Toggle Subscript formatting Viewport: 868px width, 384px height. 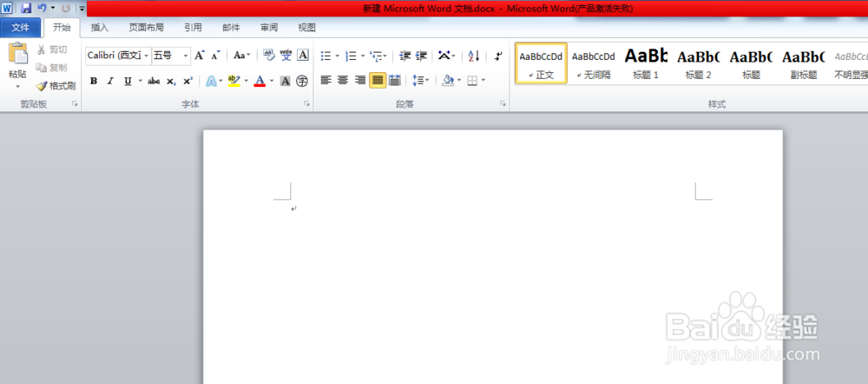[171, 81]
